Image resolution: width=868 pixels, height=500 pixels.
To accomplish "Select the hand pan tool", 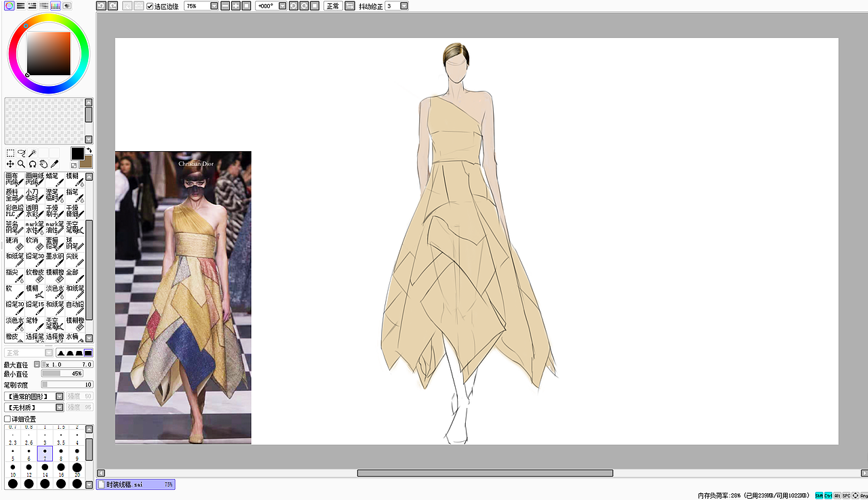I will [43, 164].
